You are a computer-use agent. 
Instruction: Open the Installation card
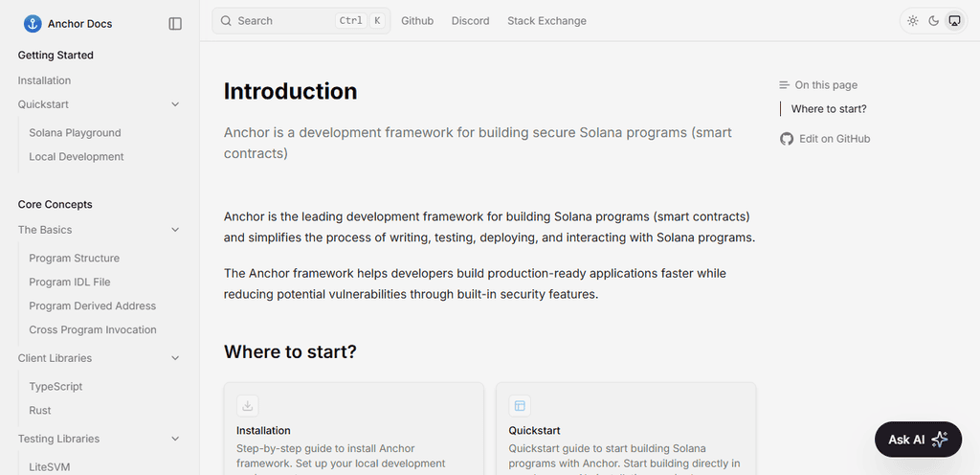pyautogui.click(x=354, y=429)
